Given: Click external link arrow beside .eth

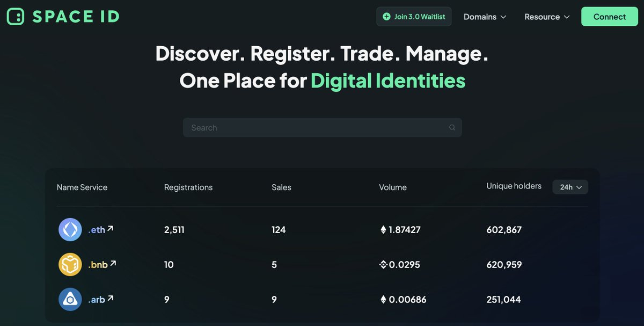Looking at the screenshot, I should tap(110, 229).
